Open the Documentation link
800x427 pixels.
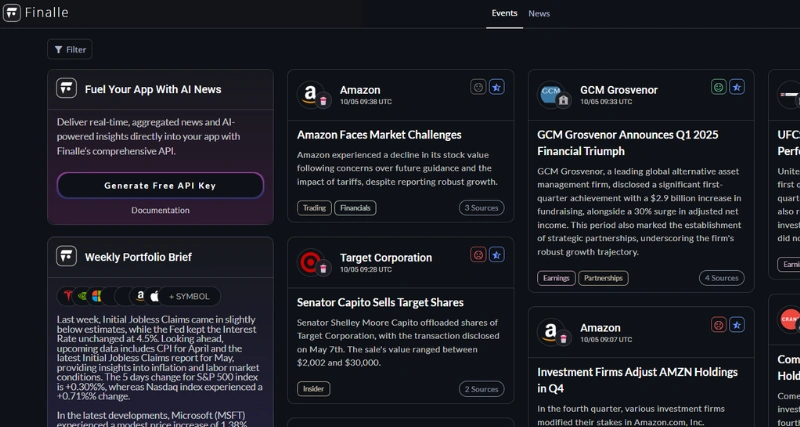(160, 210)
